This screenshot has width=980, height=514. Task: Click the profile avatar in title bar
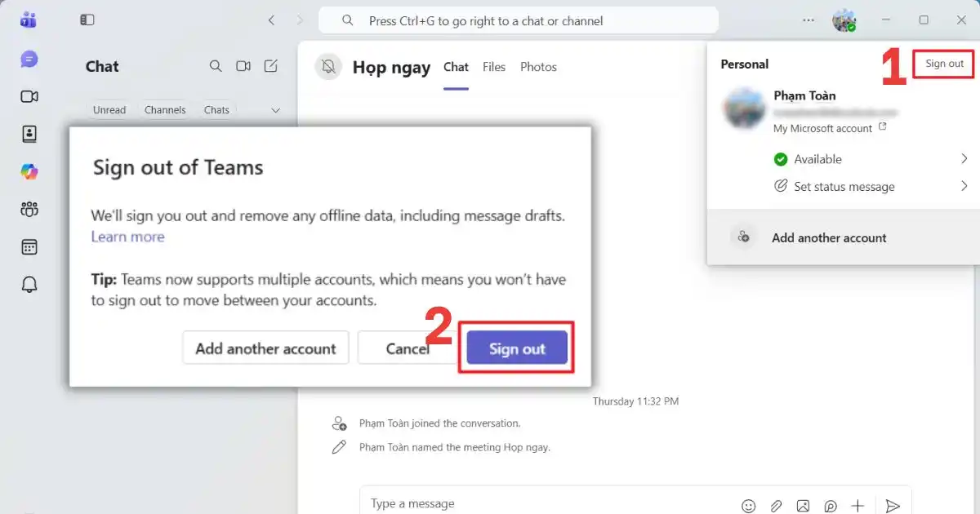tap(844, 20)
